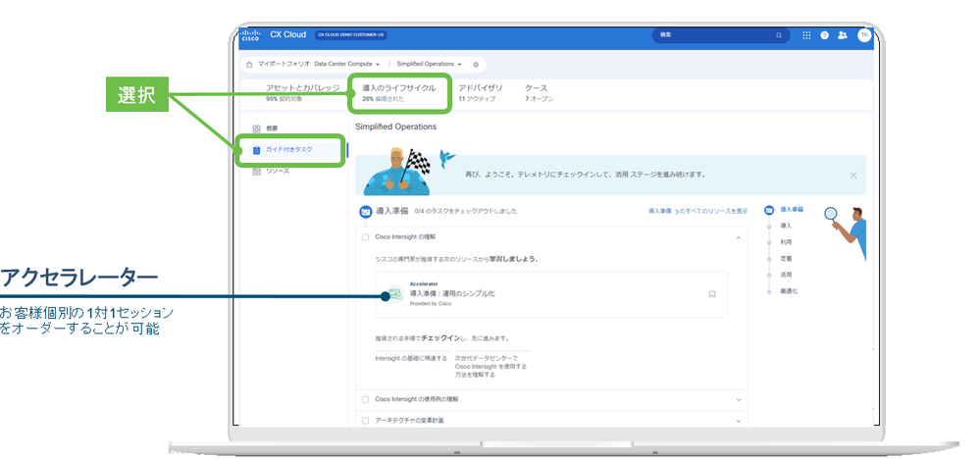Click the Provided by Cisco text

point(431,303)
